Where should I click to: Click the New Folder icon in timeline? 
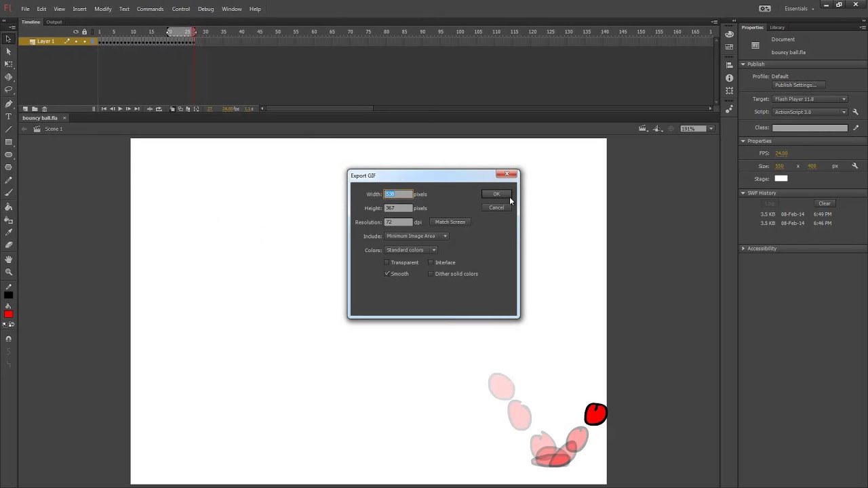coord(35,108)
